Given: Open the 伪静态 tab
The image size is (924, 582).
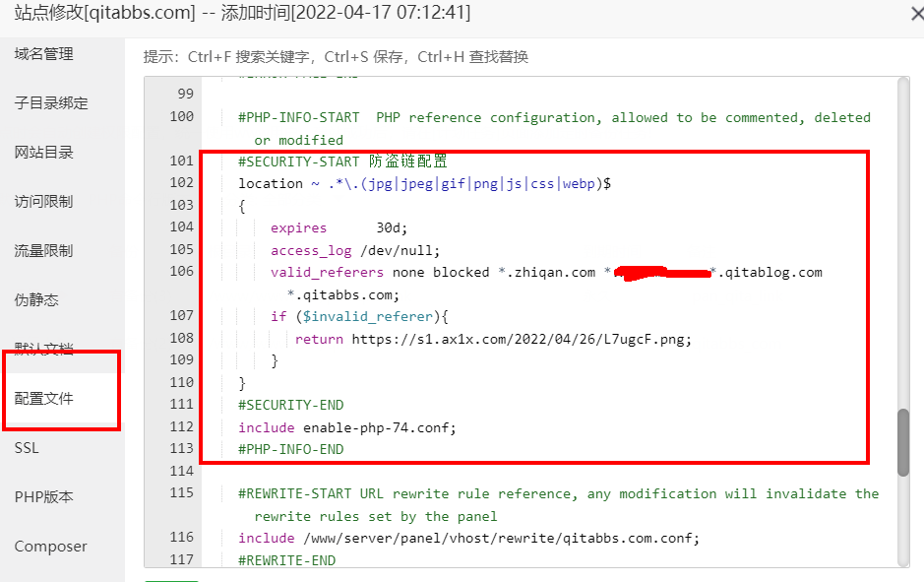Looking at the screenshot, I should click(37, 300).
